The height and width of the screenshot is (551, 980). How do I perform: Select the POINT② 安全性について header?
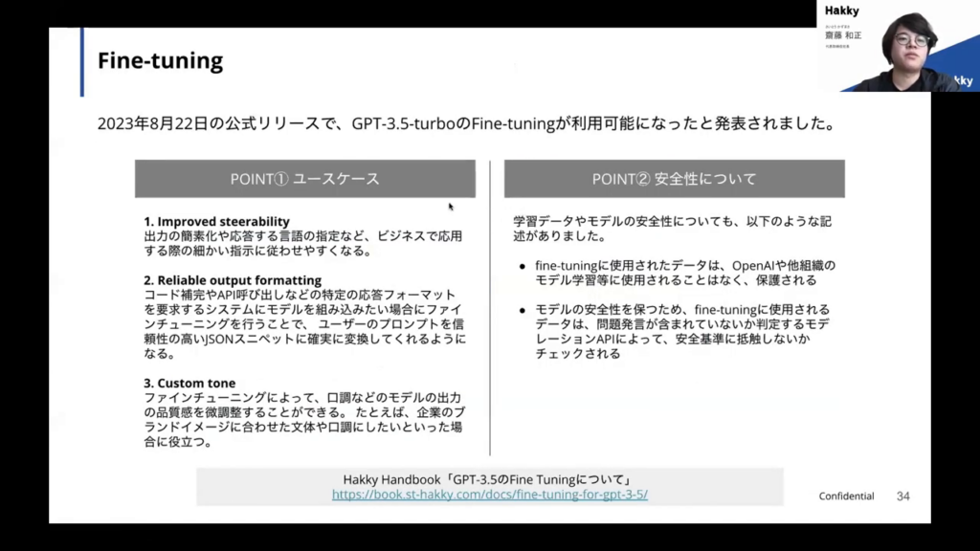point(674,179)
